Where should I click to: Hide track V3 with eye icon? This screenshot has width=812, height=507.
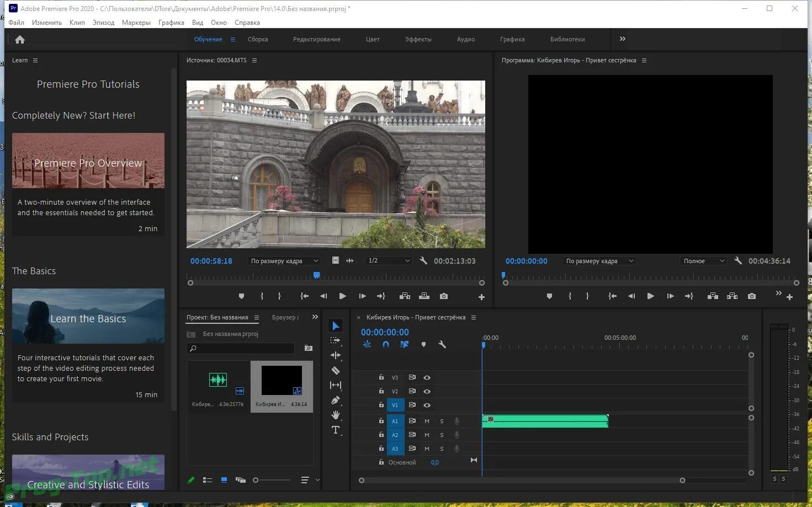427,378
